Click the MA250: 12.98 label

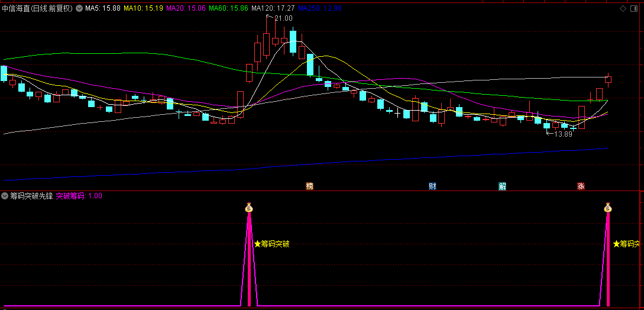click(320, 8)
